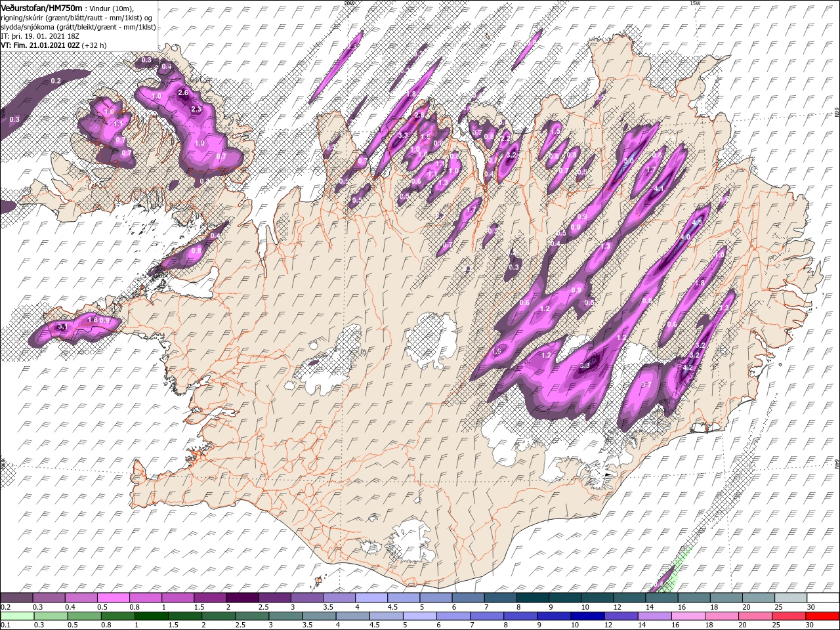Viewport: 840px width, 630px height.
Task: Click the 'Veðurstofan/HM750m' title text
Action: click(x=41, y=7)
